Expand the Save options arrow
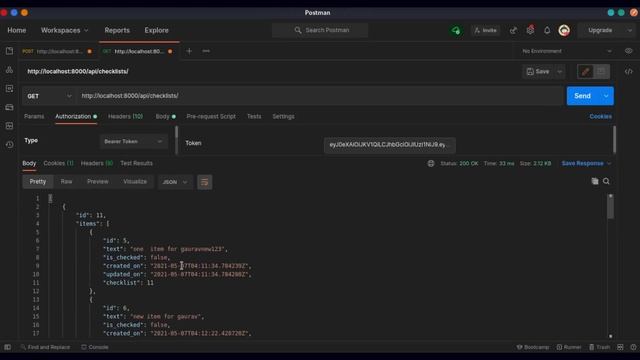The width and height of the screenshot is (640, 360). pos(560,71)
